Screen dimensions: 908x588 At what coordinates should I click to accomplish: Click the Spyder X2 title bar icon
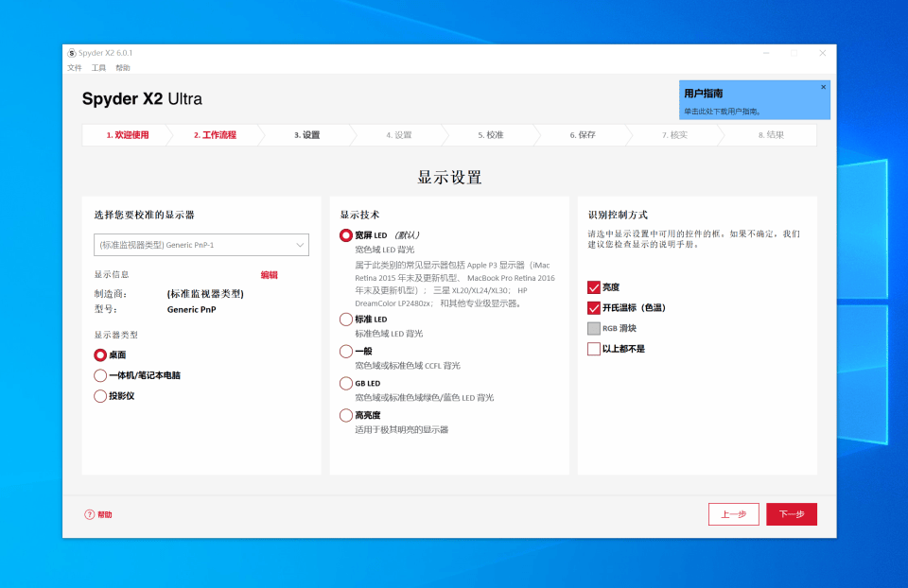pos(71,53)
